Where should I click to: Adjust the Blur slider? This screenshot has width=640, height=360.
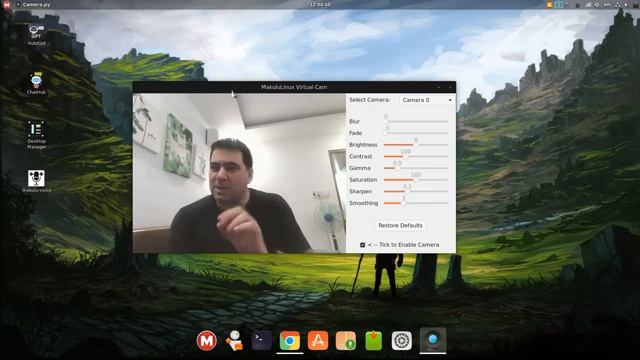(416, 121)
